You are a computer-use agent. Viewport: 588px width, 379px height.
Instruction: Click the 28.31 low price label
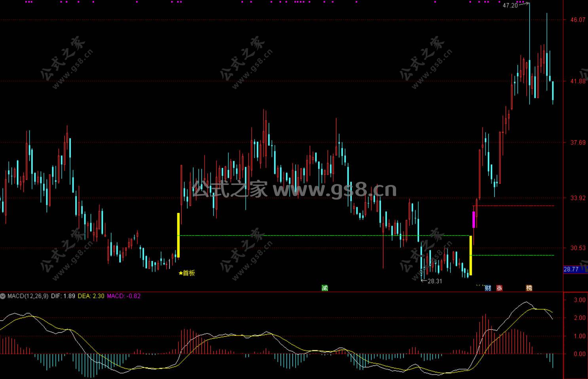[x=435, y=281]
